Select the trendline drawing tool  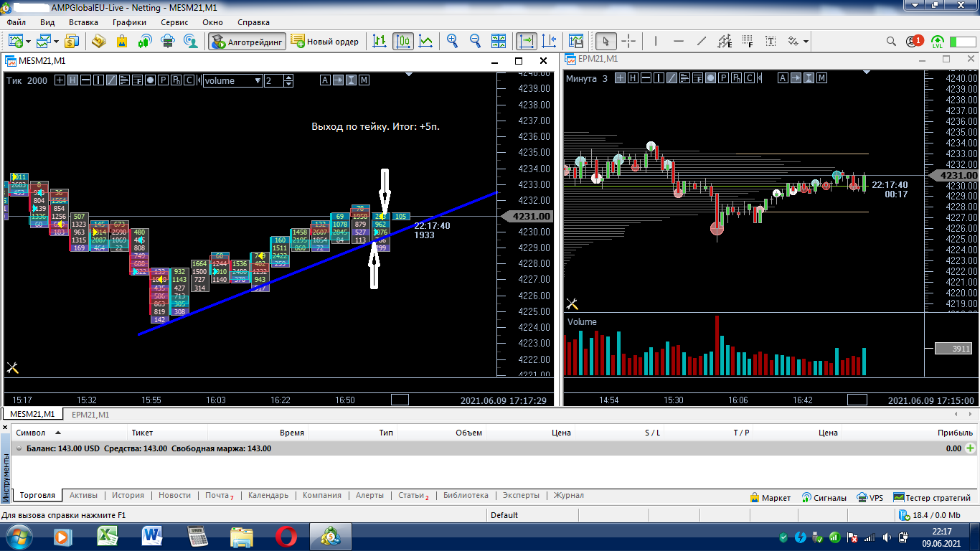coord(702,41)
